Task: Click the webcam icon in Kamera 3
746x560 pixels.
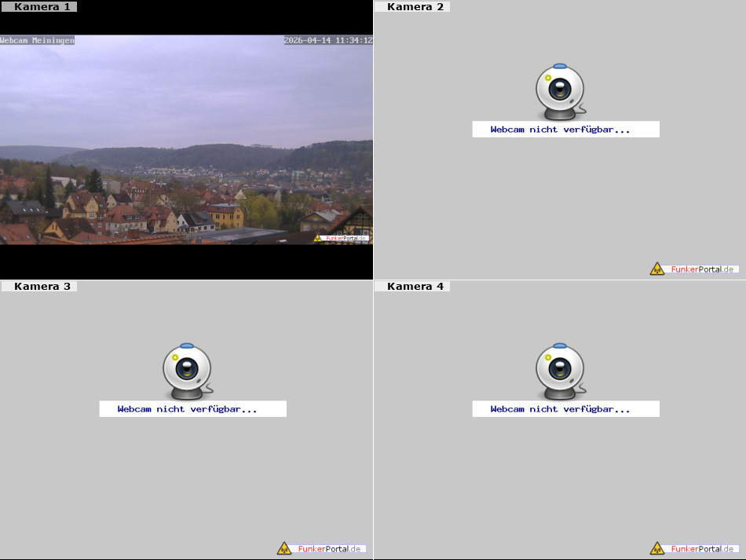Action: coord(187,371)
